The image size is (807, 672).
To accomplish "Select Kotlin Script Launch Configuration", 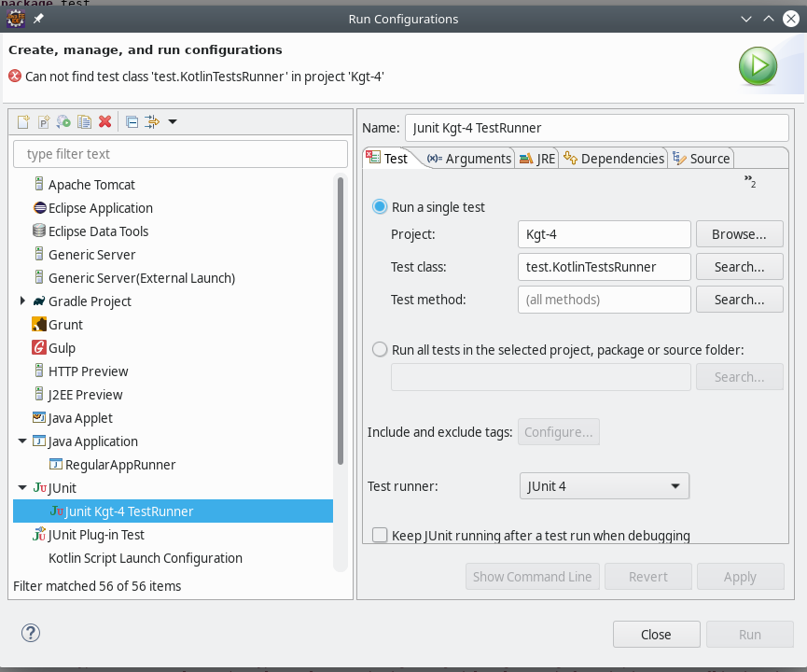I will [x=146, y=558].
